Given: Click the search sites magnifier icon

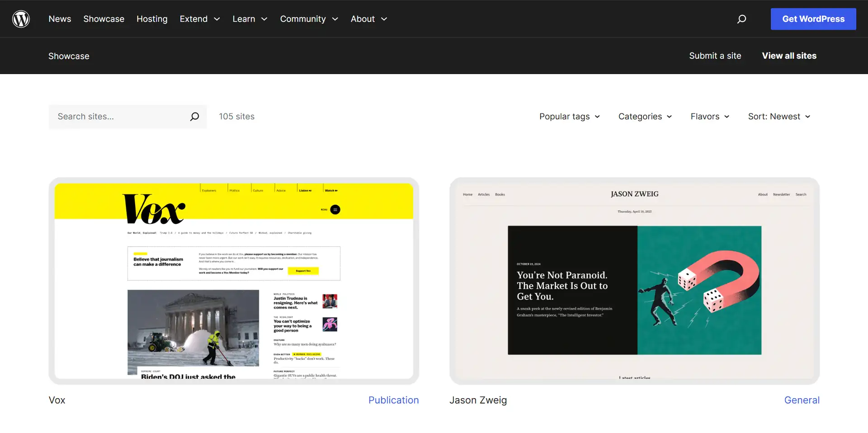Looking at the screenshot, I should pos(194,117).
